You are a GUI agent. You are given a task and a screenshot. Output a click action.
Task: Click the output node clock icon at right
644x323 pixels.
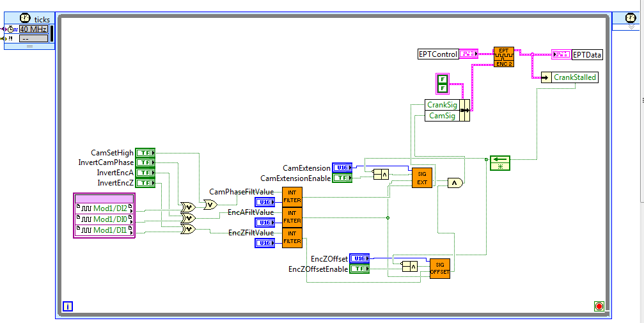631,18
